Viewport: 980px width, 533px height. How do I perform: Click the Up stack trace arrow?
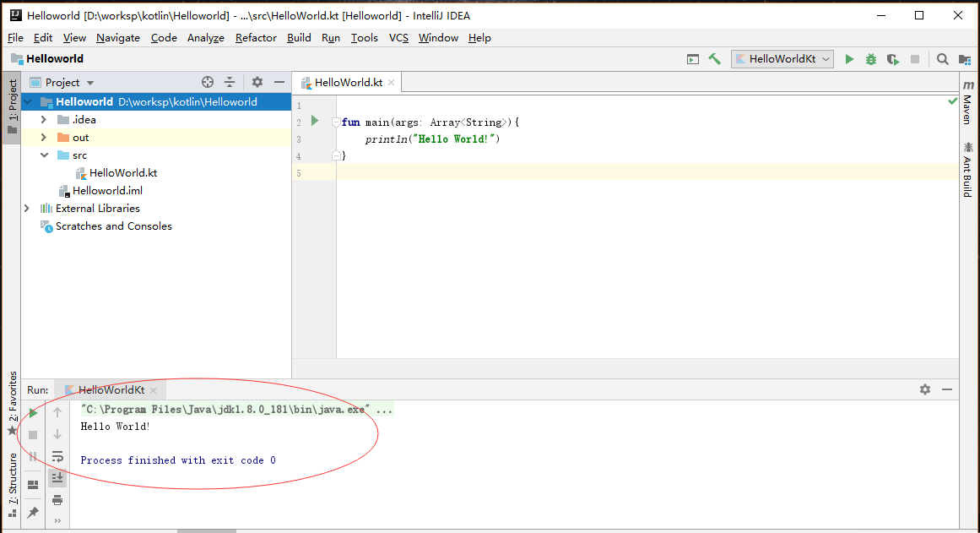point(57,412)
